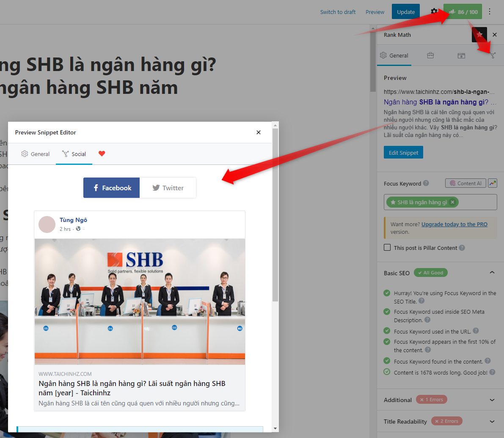Close the Rank Math sidebar
Screen dimensions: 504x438
click(495, 35)
